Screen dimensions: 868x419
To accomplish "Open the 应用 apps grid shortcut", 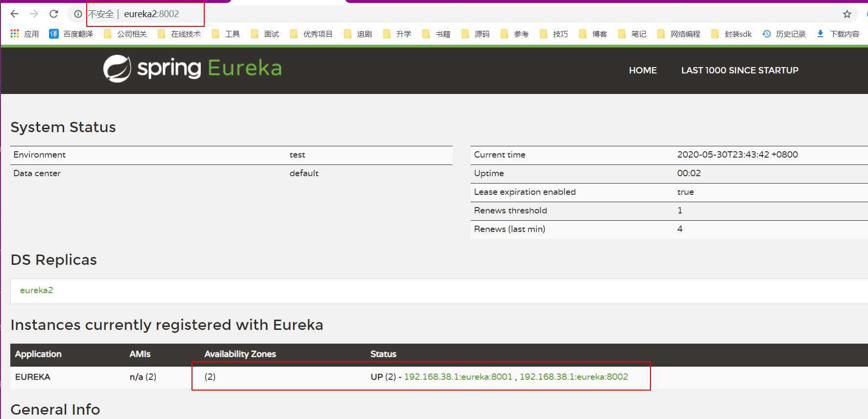I will [x=24, y=34].
